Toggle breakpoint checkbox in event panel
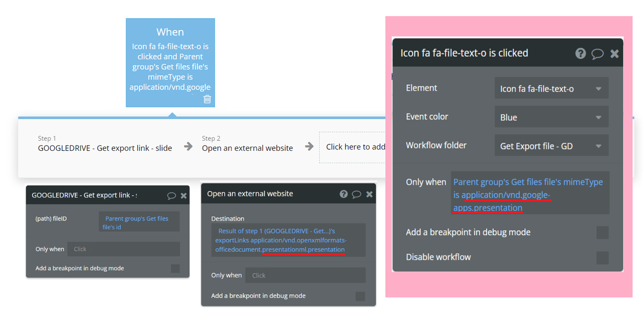 click(603, 232)
